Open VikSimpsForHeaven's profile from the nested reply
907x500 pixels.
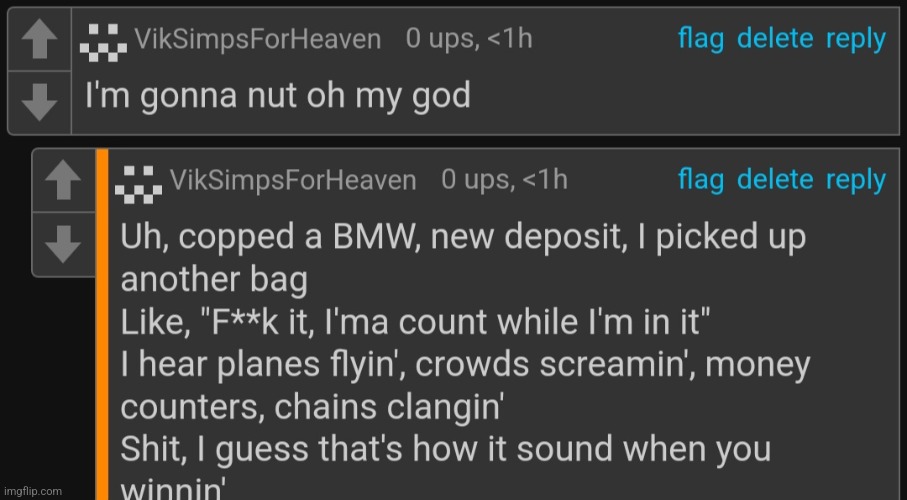click(292, 180)
